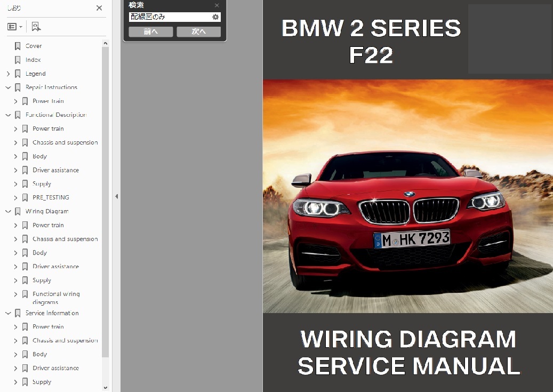Expand the PRE_TESTING bookmark
The height and width of the screenshot is (392, 553).
click(x=15, y=197)
